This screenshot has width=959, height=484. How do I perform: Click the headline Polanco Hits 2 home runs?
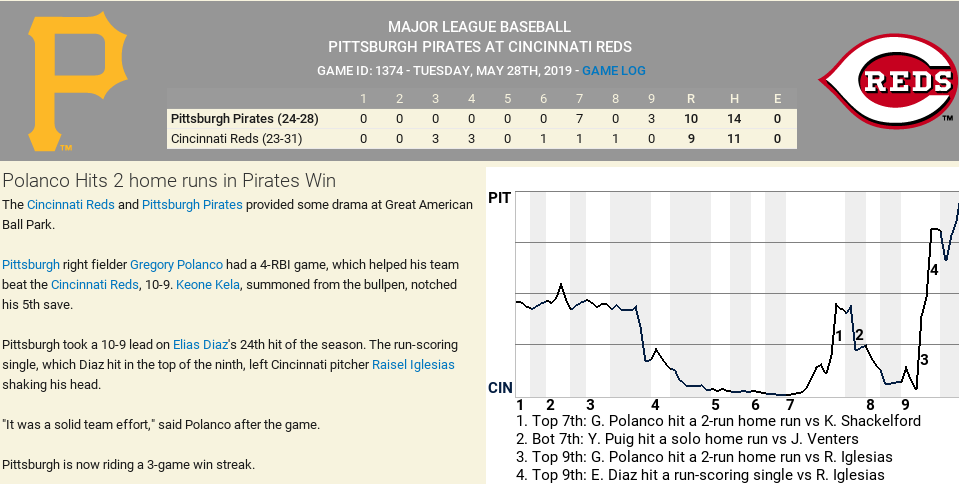(x=169, y=181)
